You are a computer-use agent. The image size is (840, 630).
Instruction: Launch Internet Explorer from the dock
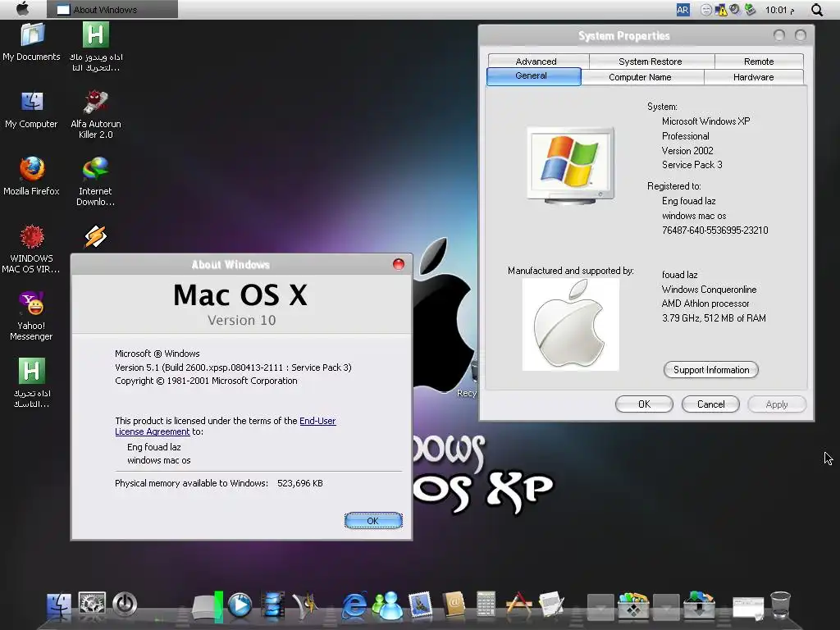(x=354, y=606)
